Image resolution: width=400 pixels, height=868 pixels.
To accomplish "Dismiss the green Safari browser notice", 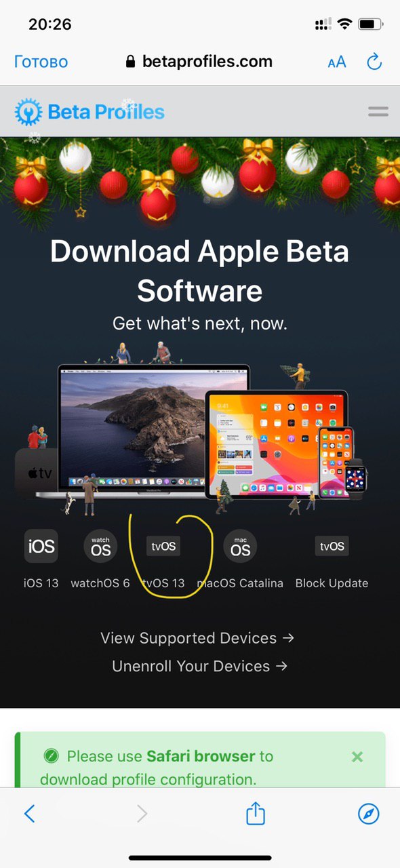I will [x=357, y=757].
